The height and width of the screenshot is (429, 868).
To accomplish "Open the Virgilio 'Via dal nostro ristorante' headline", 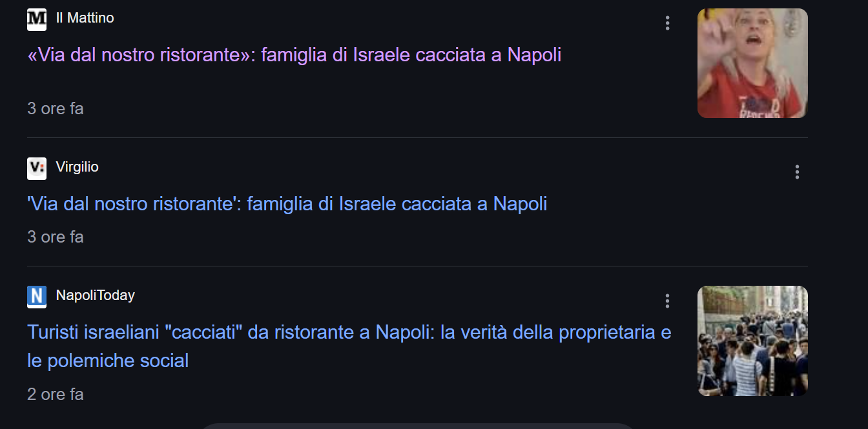I will tap(287, 204).
